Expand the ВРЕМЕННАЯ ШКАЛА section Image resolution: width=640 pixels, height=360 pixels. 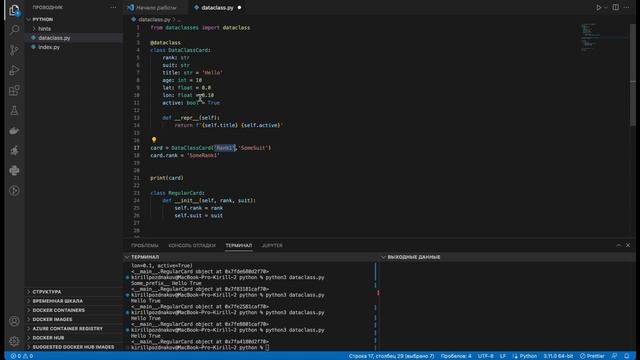tap(57, 301)
